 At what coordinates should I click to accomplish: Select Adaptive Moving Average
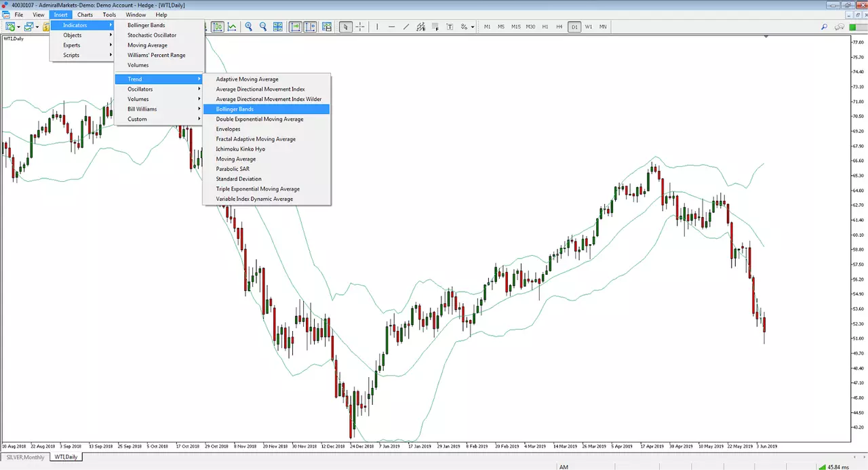pyautogui.click(x=267, y=79)
